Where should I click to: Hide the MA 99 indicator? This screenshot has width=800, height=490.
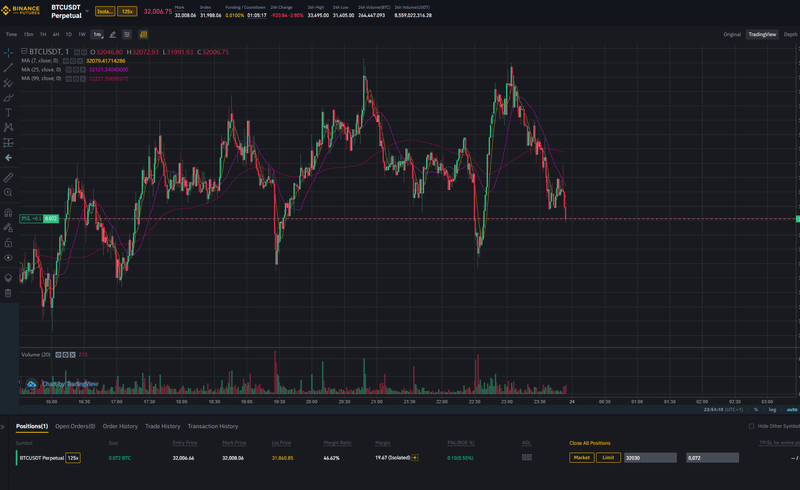click(69, 79)
